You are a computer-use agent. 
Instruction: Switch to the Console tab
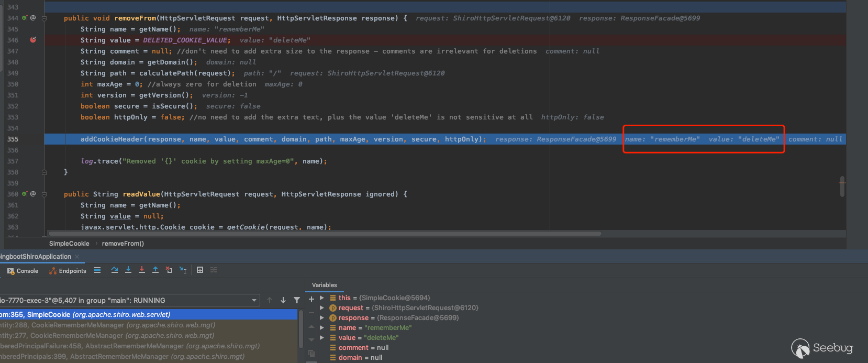pos(23,271)
